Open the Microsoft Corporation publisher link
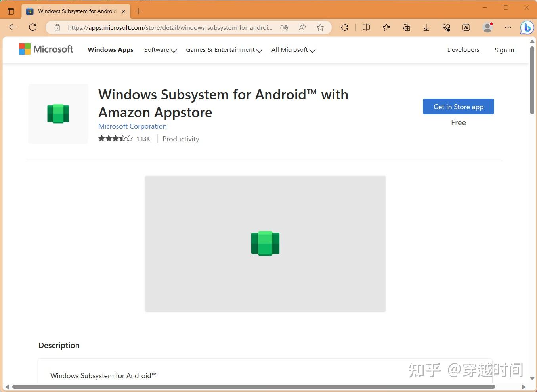 pyautogui.click(x=132, y=126)
